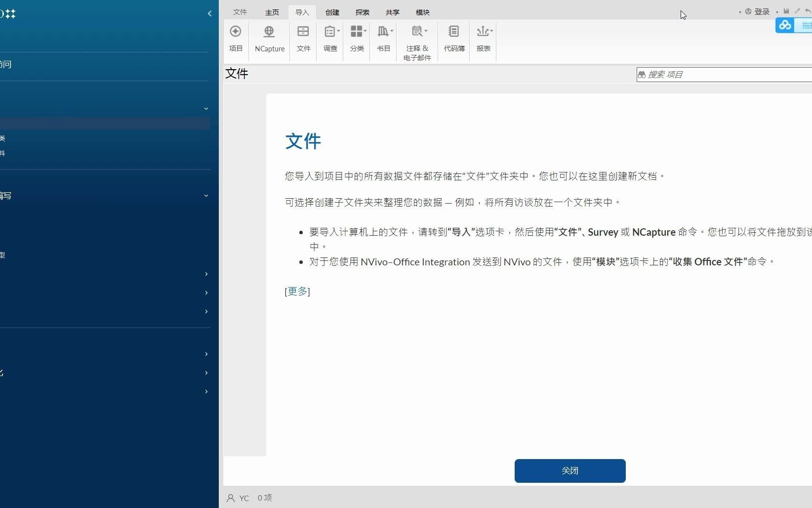Image resolution: width=812 pixels, height=508 pixels.
Task: Click the undo arrow icon in the title bar
Action: click(x=808, y=11)
